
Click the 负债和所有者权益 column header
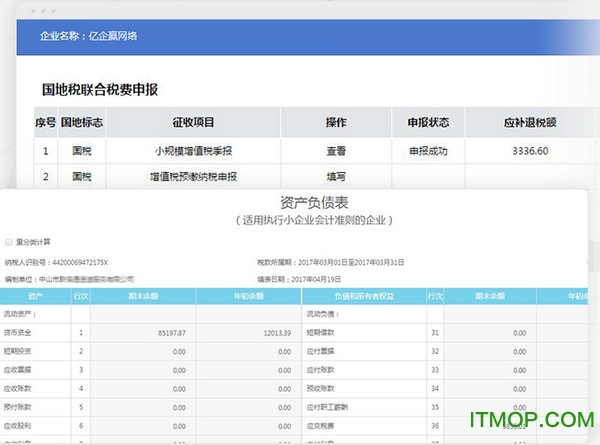362,296
